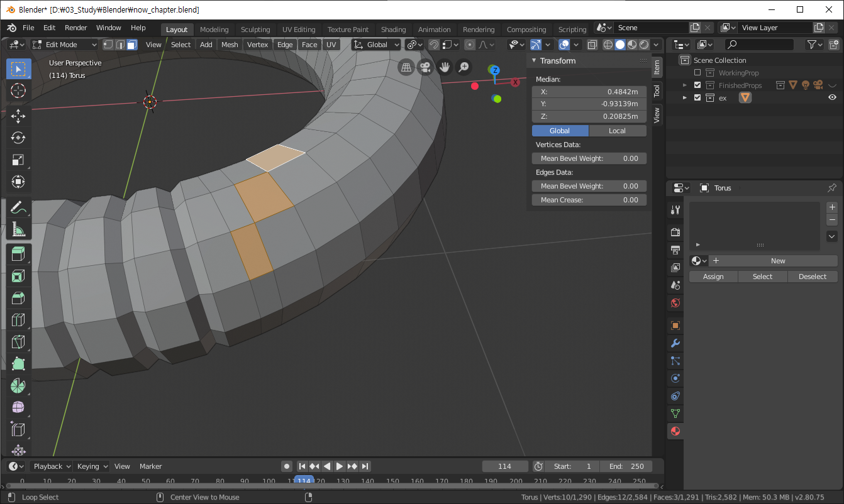The width and height of the screenshot is (844, 504).
Task: Open the Material properties tab icon
Action: point(675,431)
